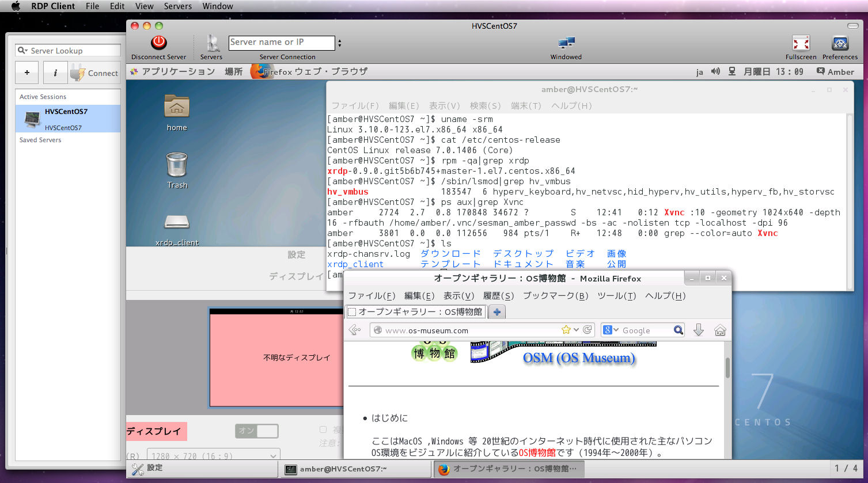
Task: Bookmark page with the star icon
Action: (x=566, y=330)
